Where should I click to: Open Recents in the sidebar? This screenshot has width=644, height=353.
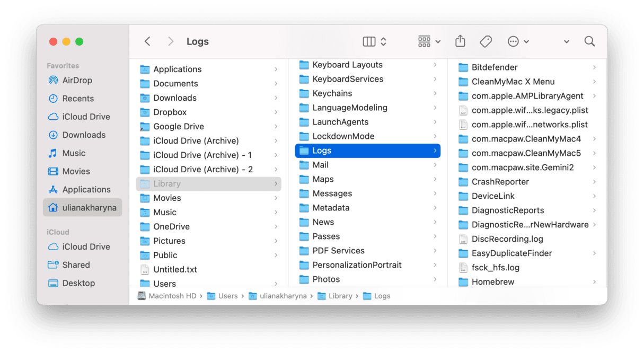pos(82,99)
